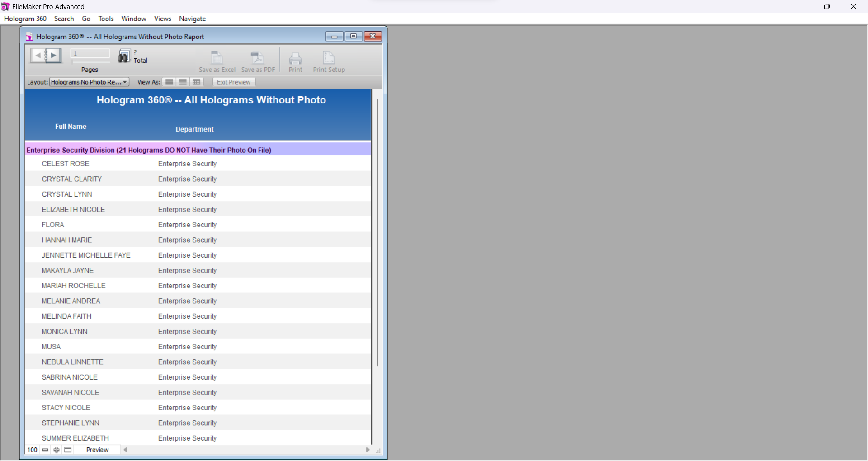Open the Navigate menu

click(x=192, y=19)
